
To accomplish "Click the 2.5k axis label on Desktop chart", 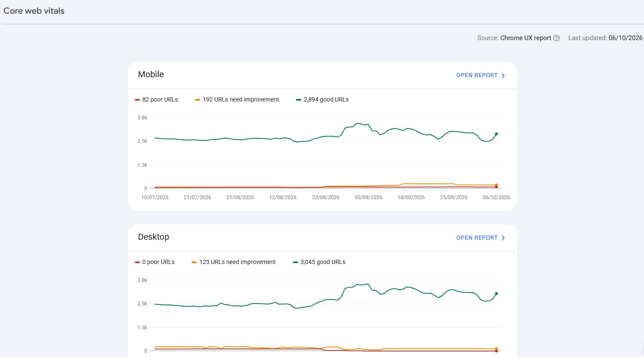I will [x=142, y=304].
